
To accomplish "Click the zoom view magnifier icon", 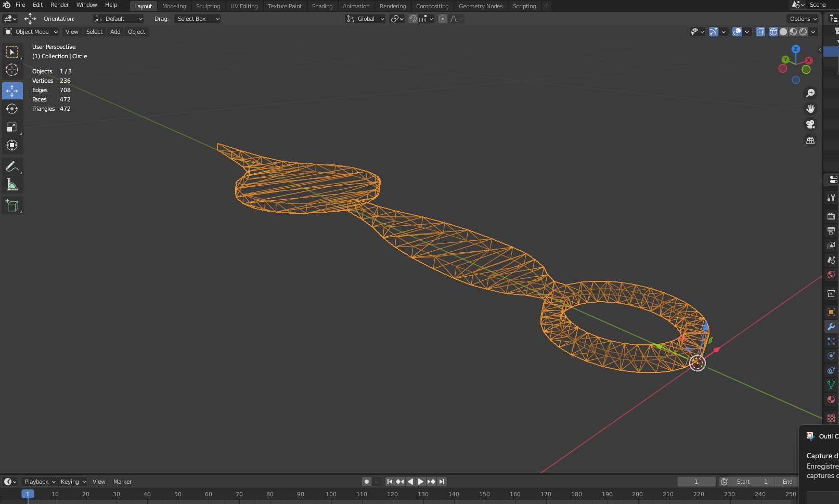I will 810,93.
